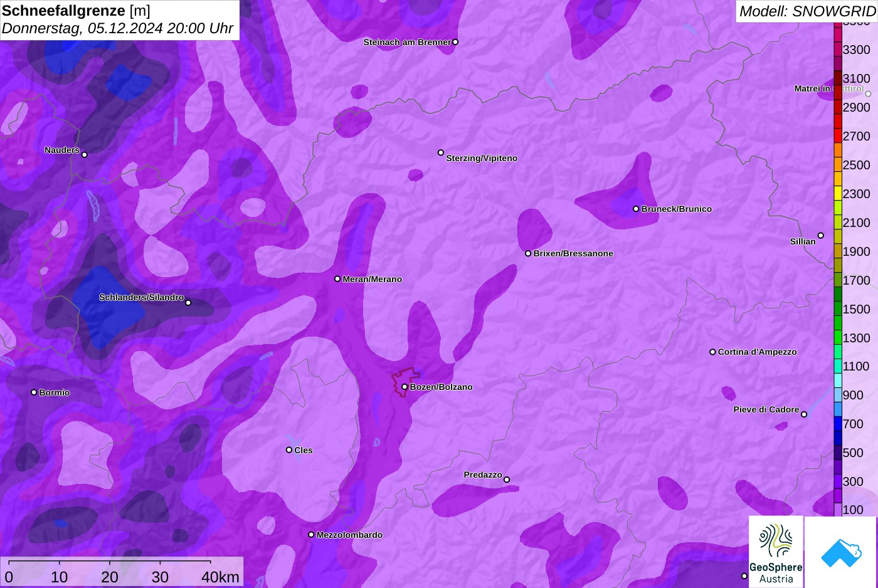Click the 3300 legend value
The image size is (878, 588).
pyautogui.click(x=857, y=50)
